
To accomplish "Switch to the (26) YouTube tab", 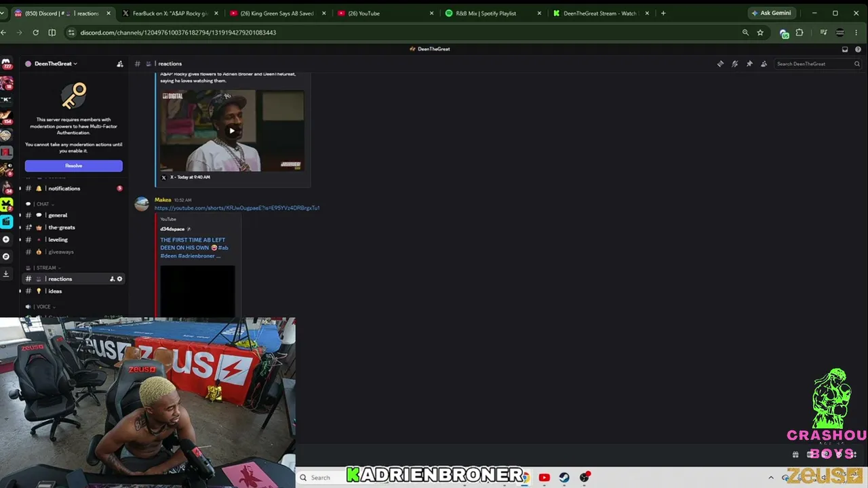I will pos(384,14).
